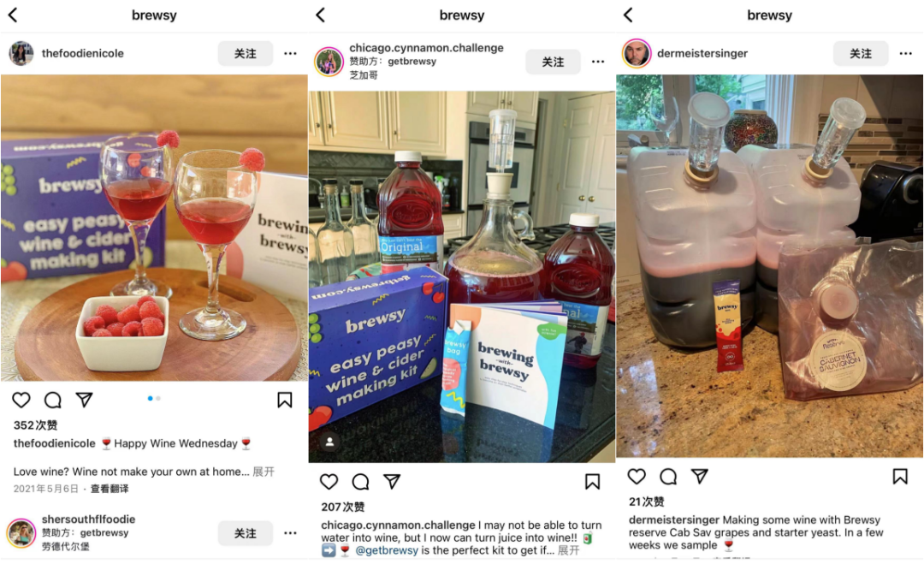Go back using arrow in first panel
Screen dimensions: 924x564
click(x=13, y=15)
